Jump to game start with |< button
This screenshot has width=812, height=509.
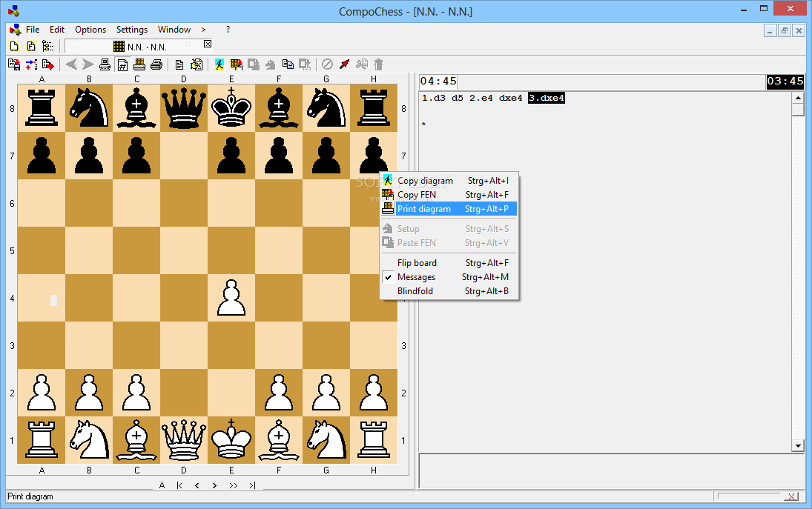pos(179,485)
